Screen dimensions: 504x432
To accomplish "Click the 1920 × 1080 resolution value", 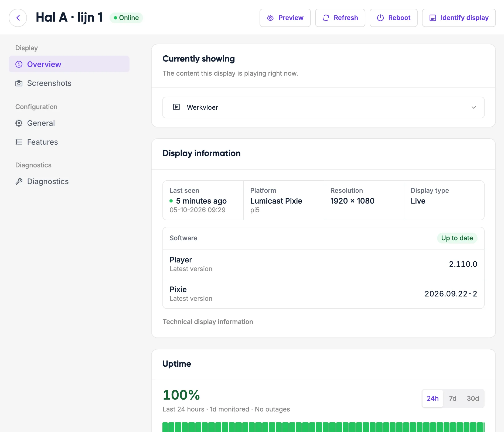I will [352, 201].
